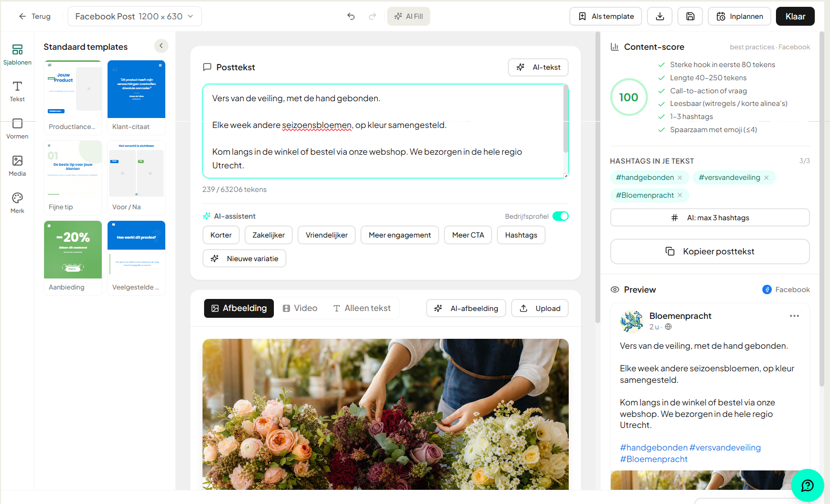Open the preview post three-dots menu
The width and height of the screenshot is (830, 504).
(794, 316)
